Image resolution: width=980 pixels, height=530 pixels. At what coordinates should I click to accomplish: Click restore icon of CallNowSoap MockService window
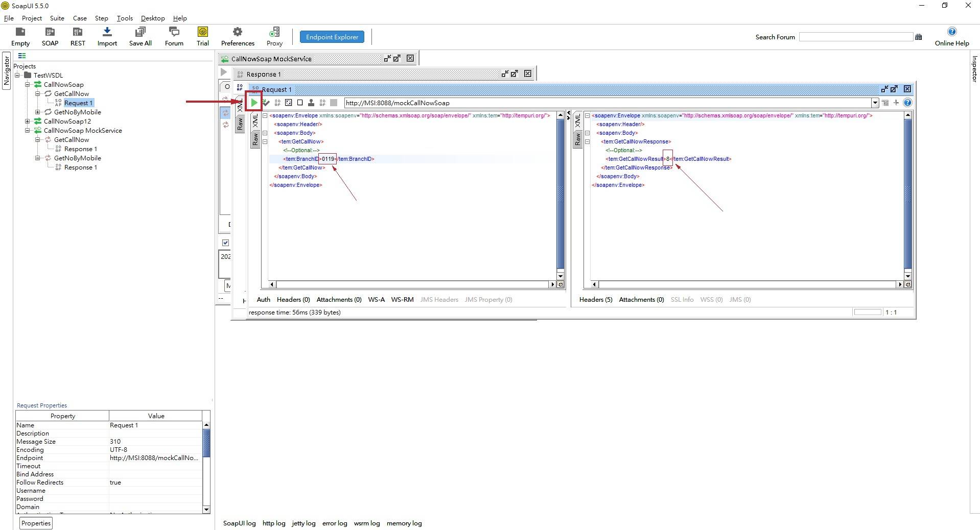[x=387, y=58]
